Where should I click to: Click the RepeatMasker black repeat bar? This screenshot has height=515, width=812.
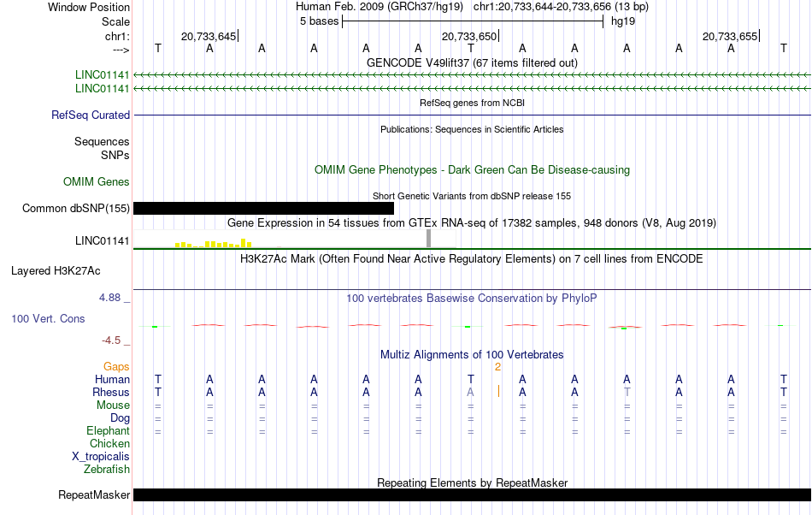pyautogui.click(x=473, y=494)
